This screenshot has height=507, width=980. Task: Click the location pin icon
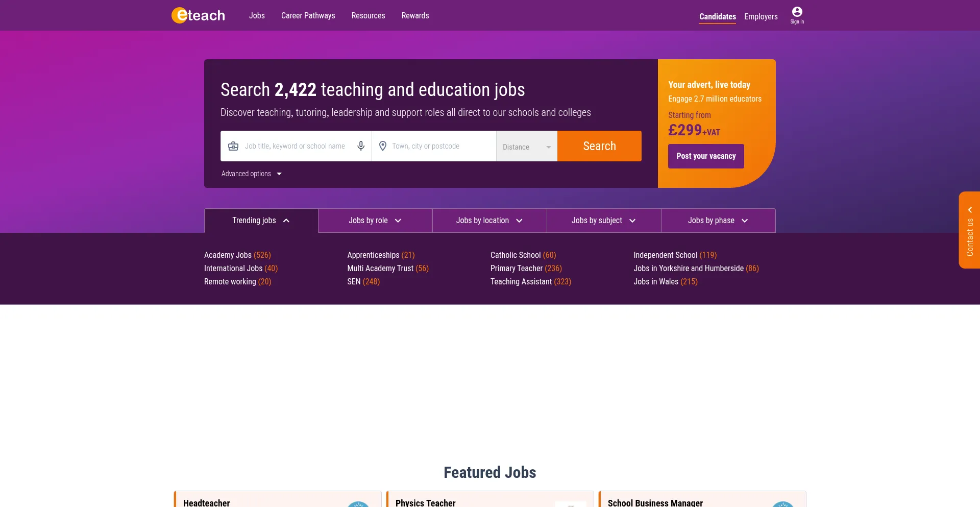click(383, 146)
